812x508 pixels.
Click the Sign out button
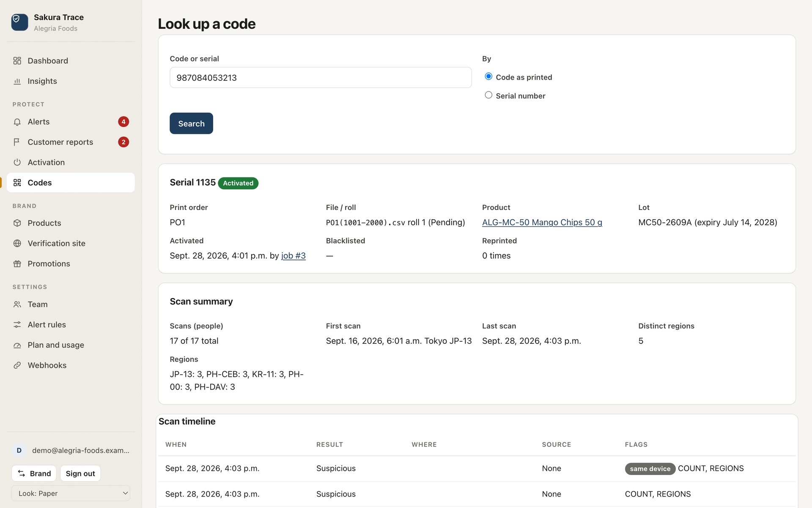pyautogui.click(x=80, y=474)
